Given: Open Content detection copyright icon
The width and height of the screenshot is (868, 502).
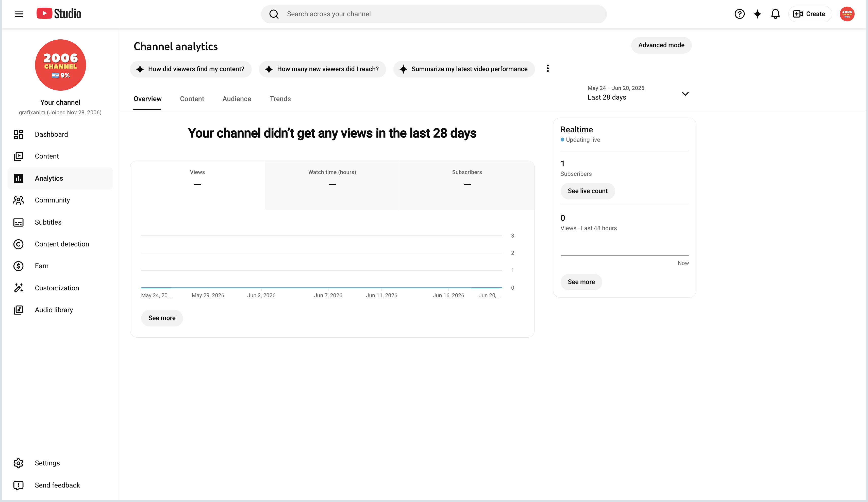Looking at the screenshot, I should tap(18, 244).
